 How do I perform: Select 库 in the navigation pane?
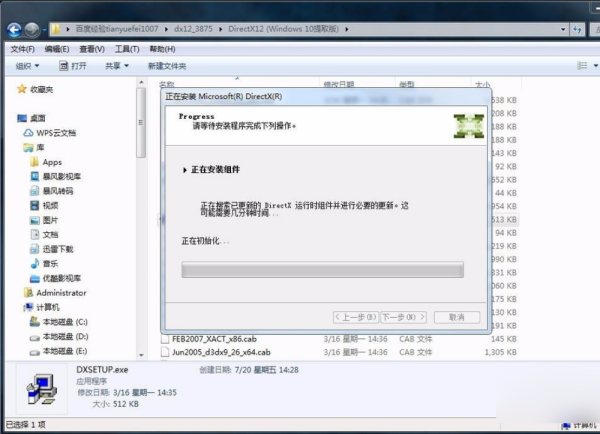pyautogui.click(x=40, y=147)
